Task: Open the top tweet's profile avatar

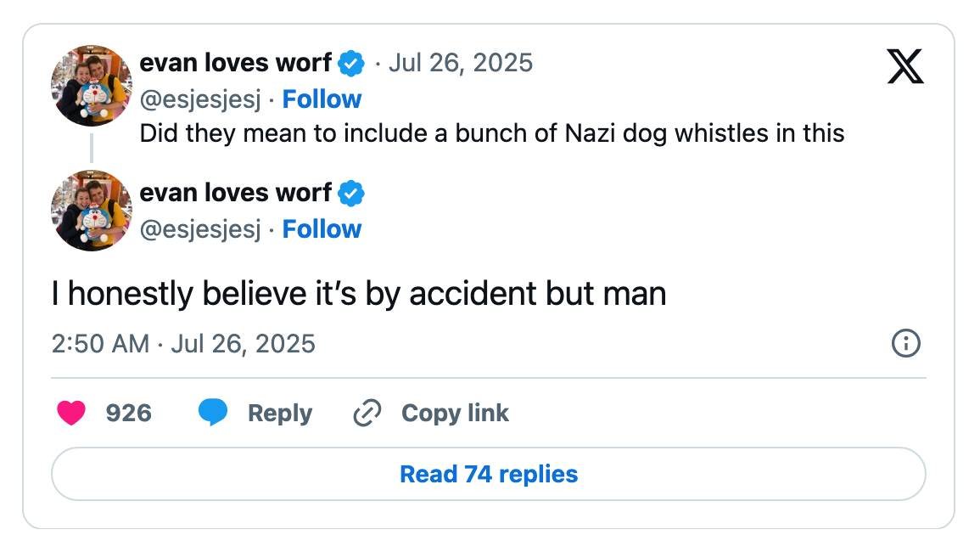Action: coord(92,85)
